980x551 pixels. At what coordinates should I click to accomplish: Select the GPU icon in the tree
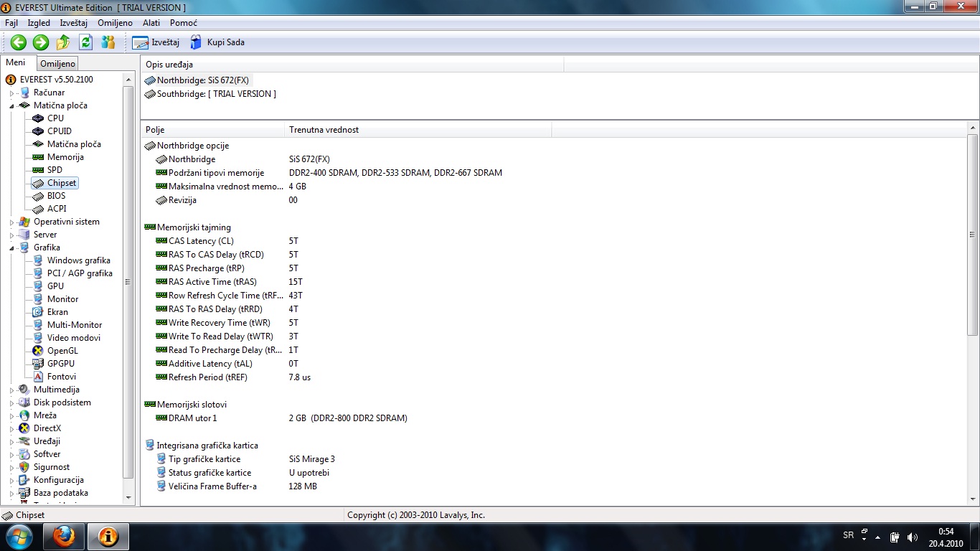(38, 286)
